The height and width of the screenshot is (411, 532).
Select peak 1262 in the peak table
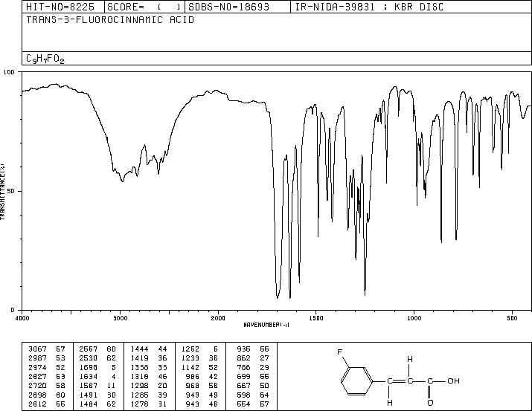(x=190, y=349)
